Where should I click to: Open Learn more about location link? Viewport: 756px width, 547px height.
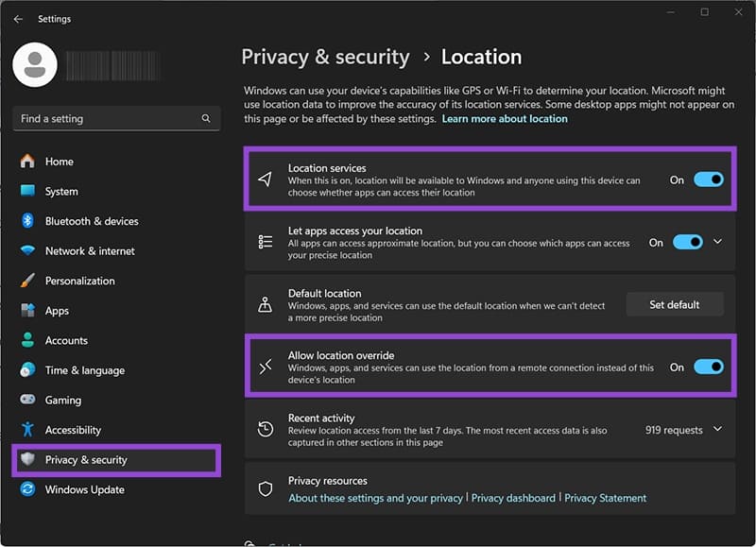tap(505, 118)
